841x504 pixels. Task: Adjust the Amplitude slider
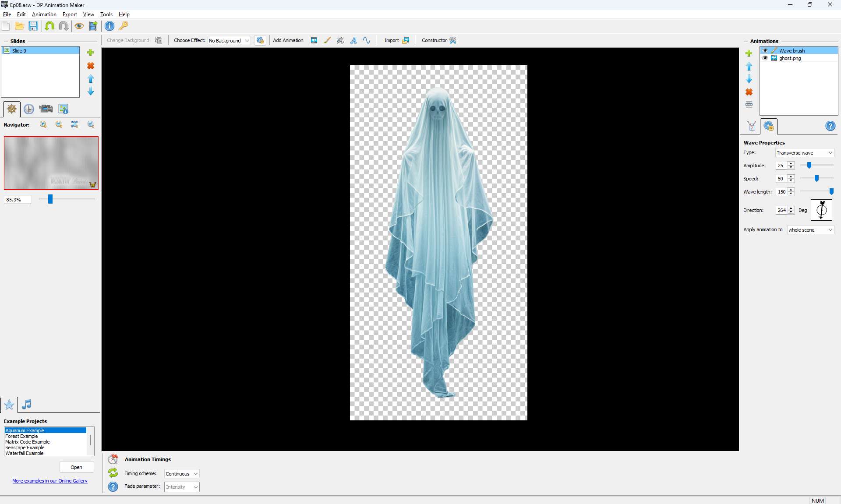coord(809,166)
